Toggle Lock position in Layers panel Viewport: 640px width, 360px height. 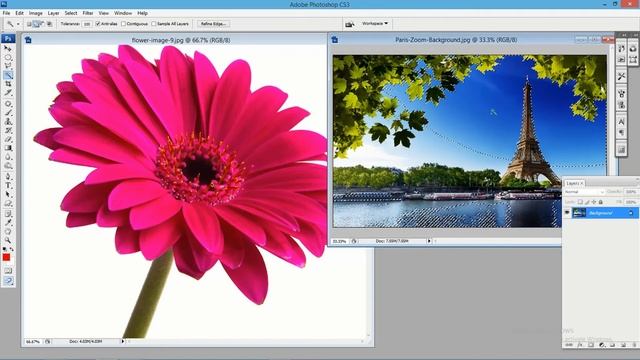click(594, 202)
